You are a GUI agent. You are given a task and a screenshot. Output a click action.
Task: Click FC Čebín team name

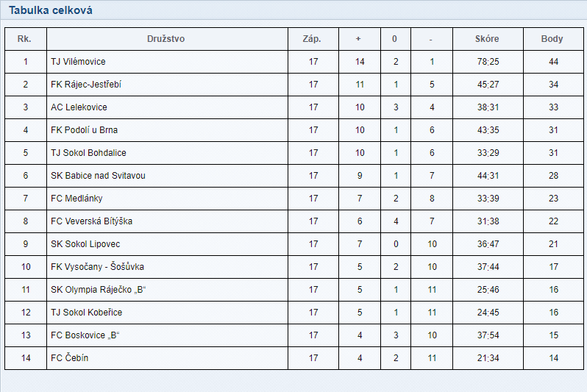pyautogui.click(x=70, y=358)
